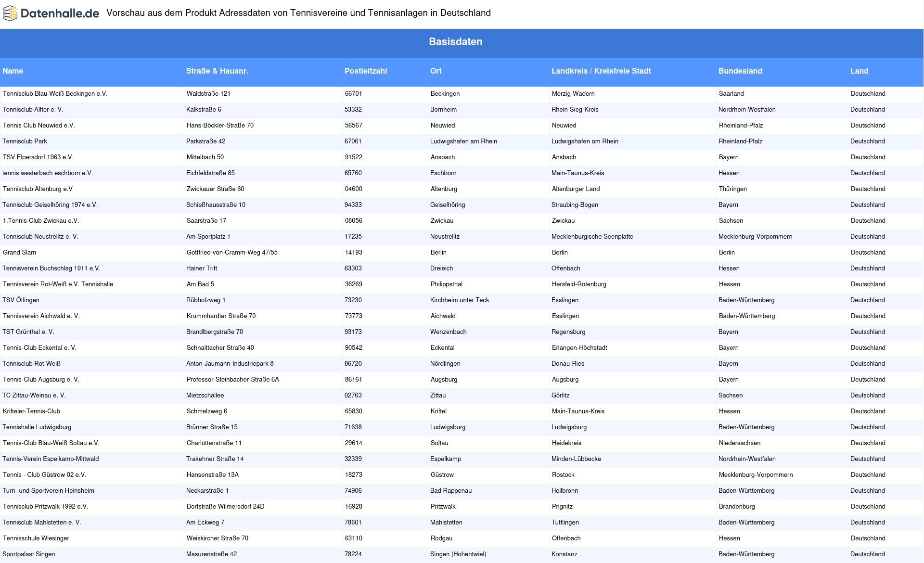Click Kirchheim unter Teck city cell
This screenshot has width=924, height=563.
459,300
